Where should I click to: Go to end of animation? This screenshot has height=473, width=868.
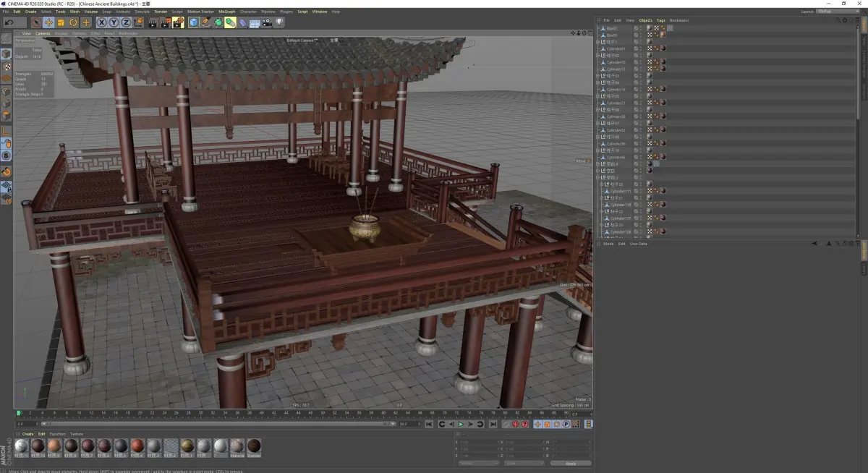click(493, 425)
